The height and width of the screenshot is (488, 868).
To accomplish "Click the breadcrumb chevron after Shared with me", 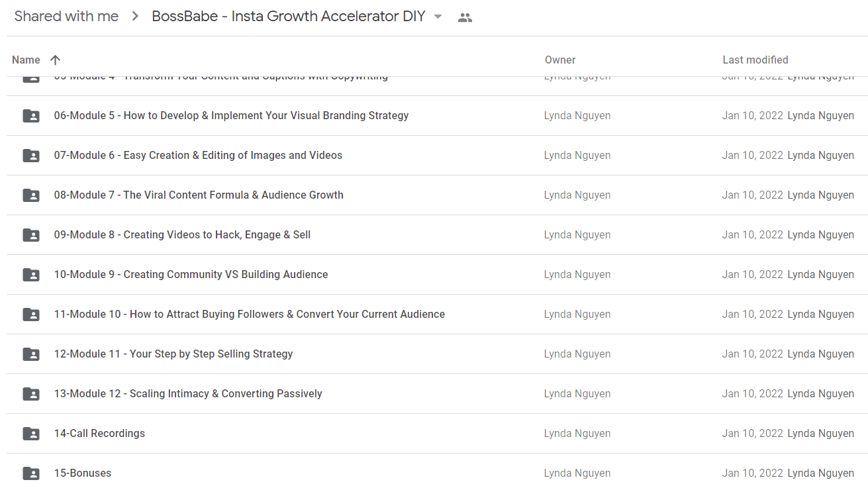I will point(135,17).
